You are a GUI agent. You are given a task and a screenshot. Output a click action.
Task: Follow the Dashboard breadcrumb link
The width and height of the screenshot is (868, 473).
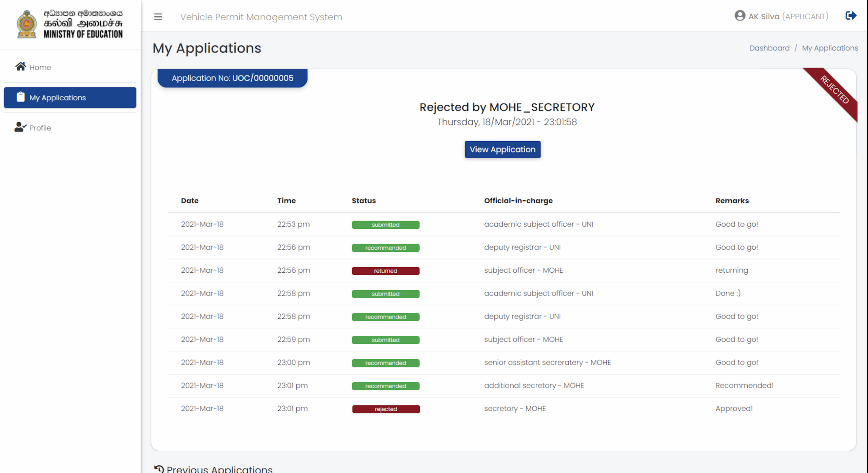pos(769,48)
